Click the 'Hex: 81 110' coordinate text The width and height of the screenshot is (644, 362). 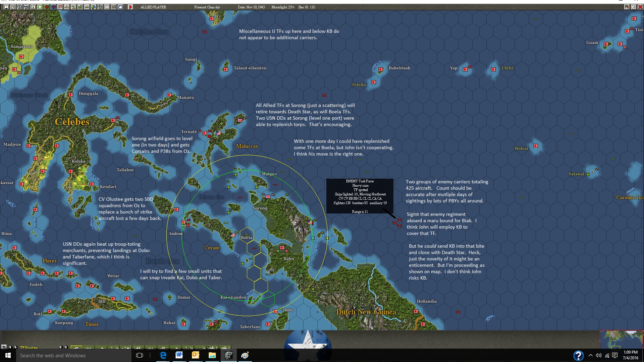click(307, 7)
